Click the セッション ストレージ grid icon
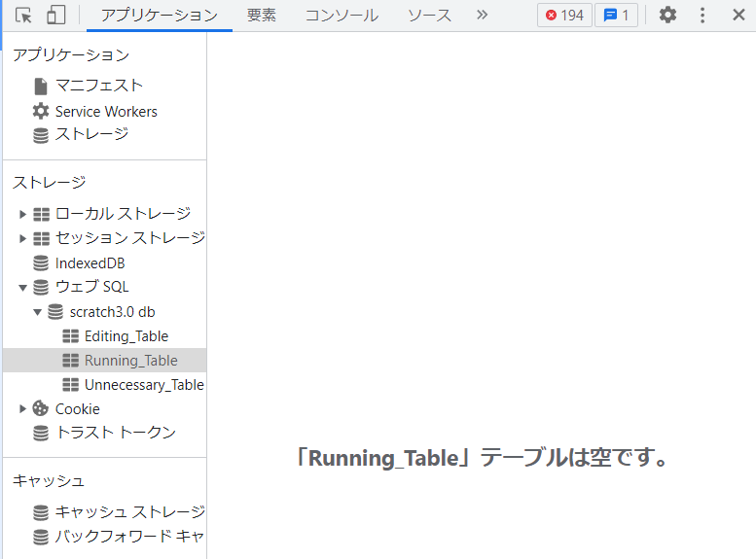The image size is (756, 559). coord(41,238)
